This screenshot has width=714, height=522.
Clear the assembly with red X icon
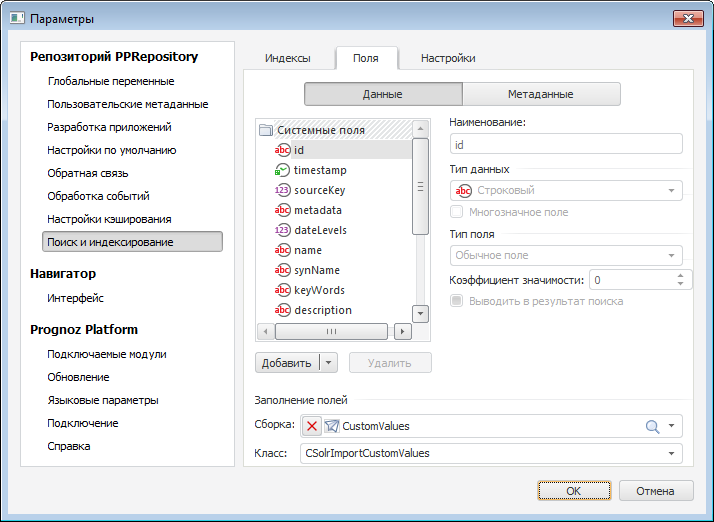pyautogui.click(x=312, y=426)
